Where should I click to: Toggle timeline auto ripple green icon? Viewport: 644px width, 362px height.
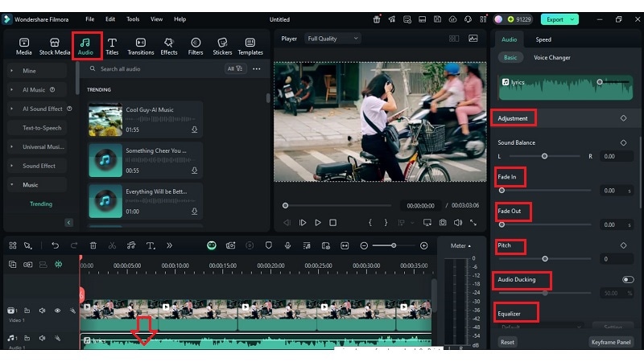[x=59, y=265]
